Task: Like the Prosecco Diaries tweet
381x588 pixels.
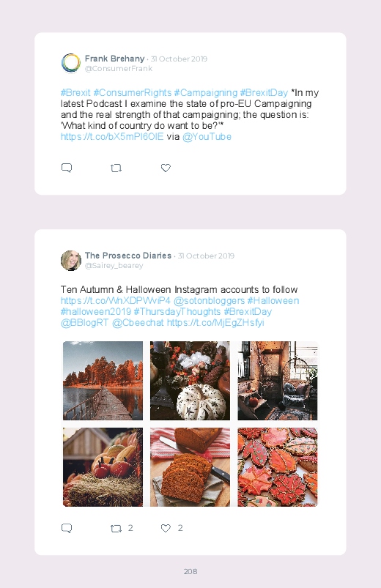Action: pos(166,528)
